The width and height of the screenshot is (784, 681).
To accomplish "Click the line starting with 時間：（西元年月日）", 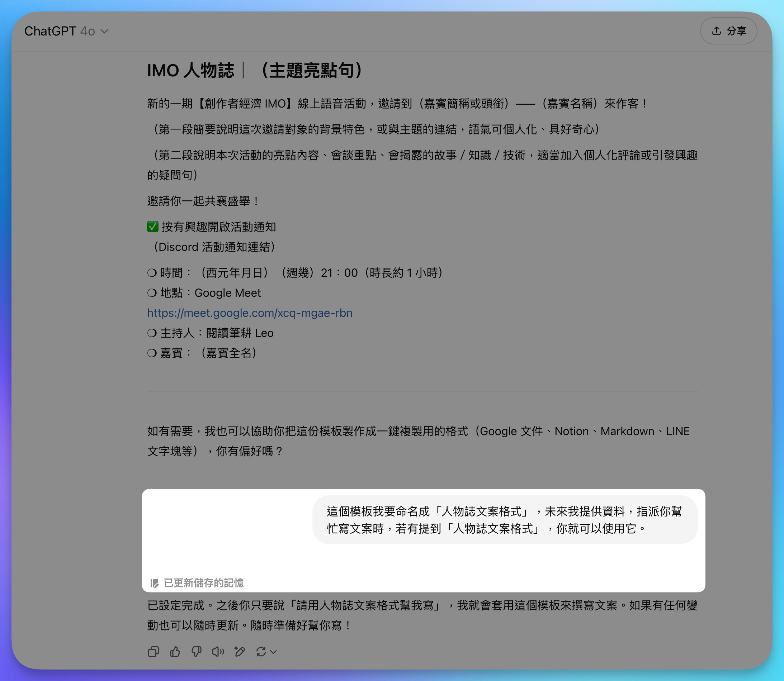I will click(x=296, y=273).
